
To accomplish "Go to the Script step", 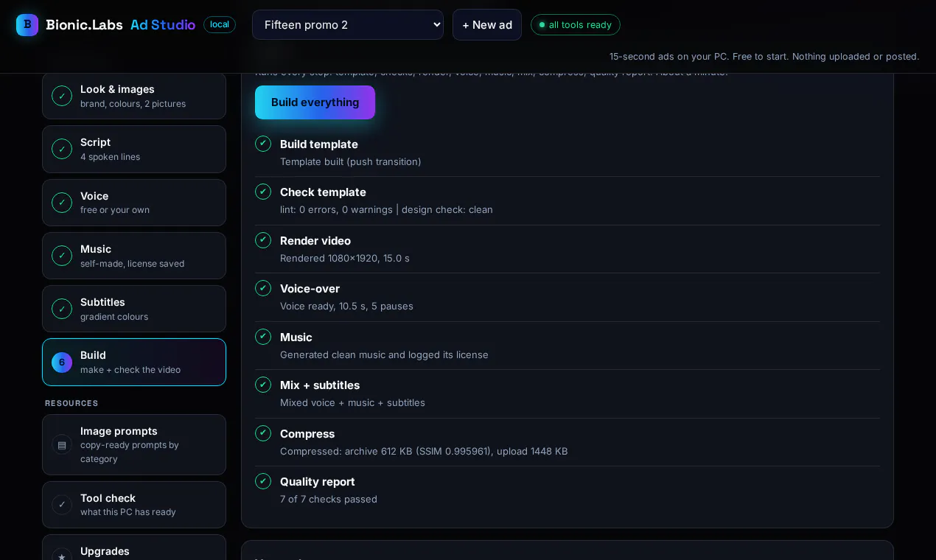I will click(x=134, y=149).
